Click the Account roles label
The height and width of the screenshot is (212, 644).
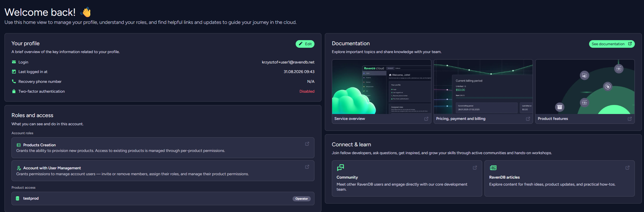[x=22, y=133]
